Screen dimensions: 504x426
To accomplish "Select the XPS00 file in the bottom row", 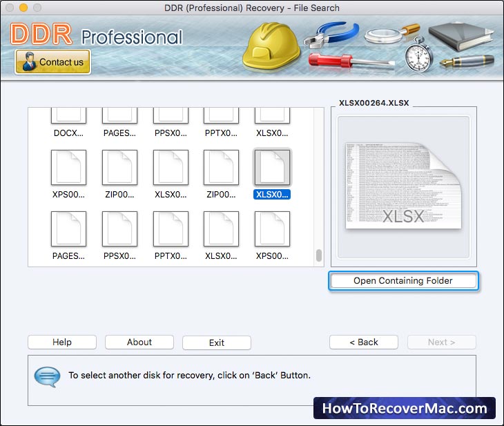I will tap(272, 235).
